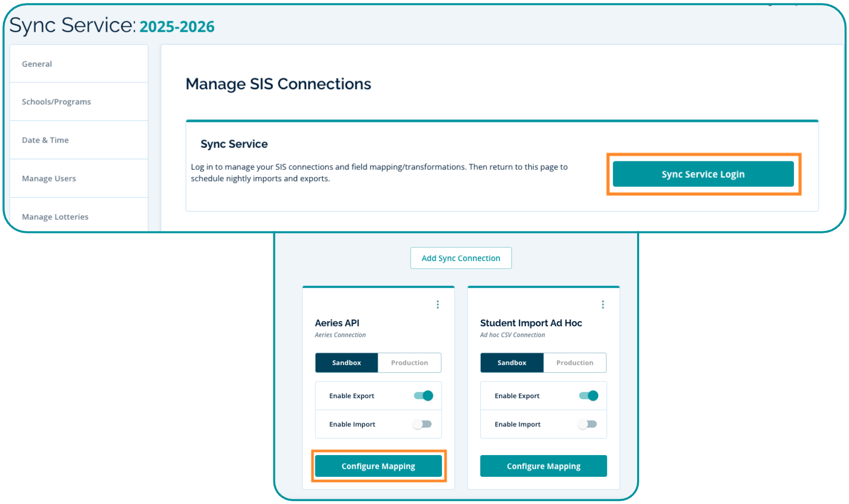Image resolution: width=849 pixels, height=504 pixels.
Task: Go to Schools/Programs section
Action: point(56,102)
